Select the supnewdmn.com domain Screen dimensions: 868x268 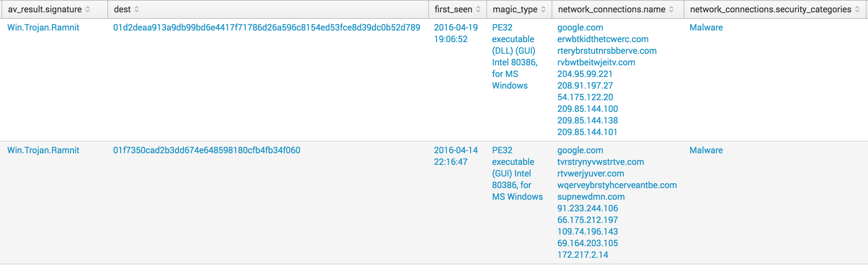point(591,196)
